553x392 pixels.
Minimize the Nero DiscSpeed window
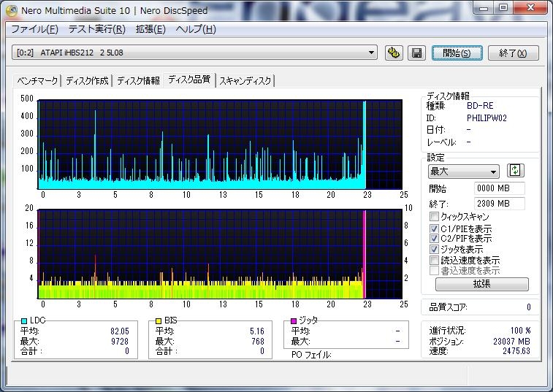pyautogui.click(x=483, y=8)
